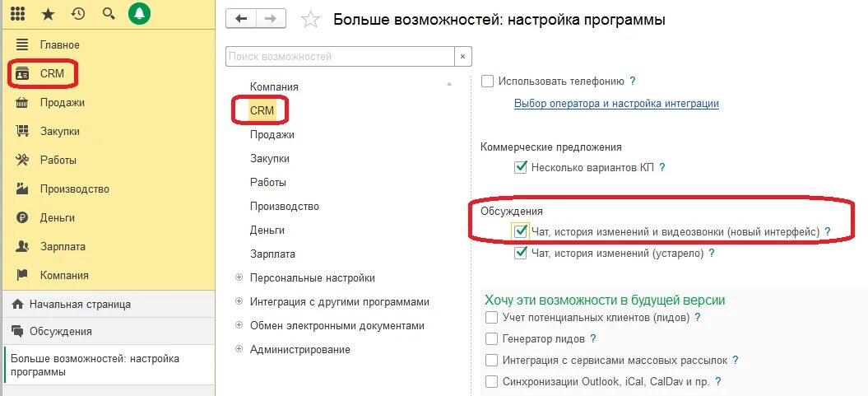Check Учет потенциальных клиентов (лидов)
The width and height of the screenshot is (868, 396).
[491, 318]
